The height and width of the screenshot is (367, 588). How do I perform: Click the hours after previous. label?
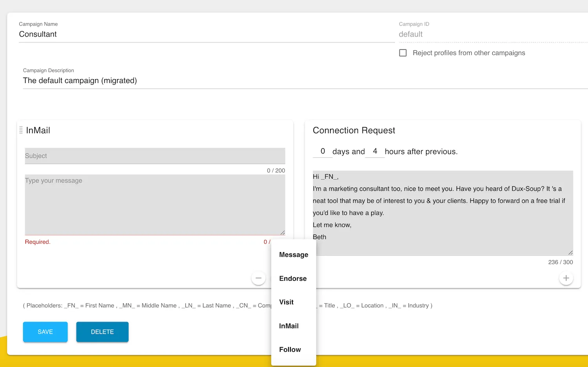coord(421,152)
